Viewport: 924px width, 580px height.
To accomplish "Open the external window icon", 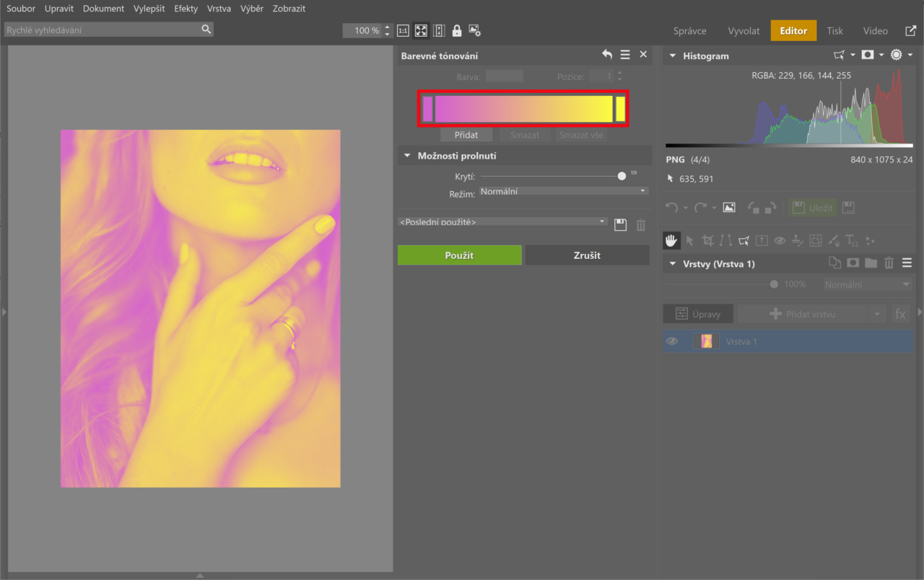I will 910,31.
